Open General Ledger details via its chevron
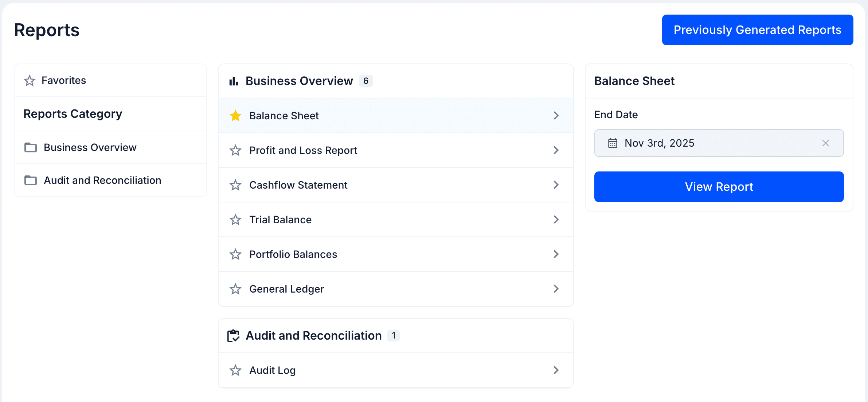This screenshot has width=868, height=402. 556,289
